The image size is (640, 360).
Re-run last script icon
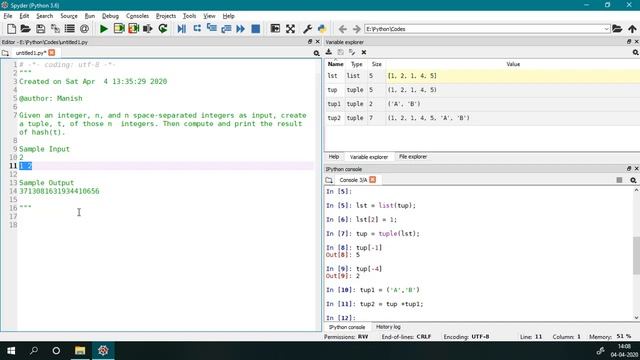[163, 29]
